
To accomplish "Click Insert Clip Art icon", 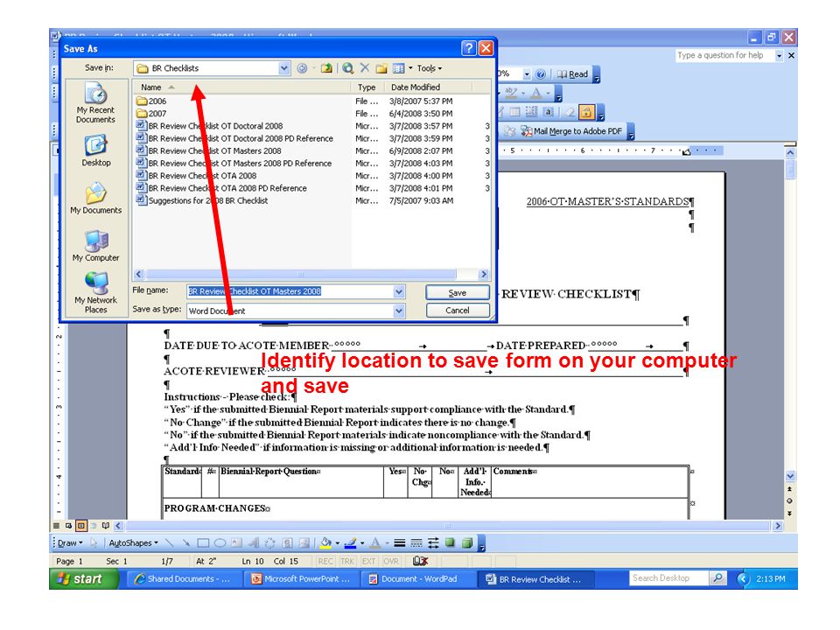I will tap(287, 542).
